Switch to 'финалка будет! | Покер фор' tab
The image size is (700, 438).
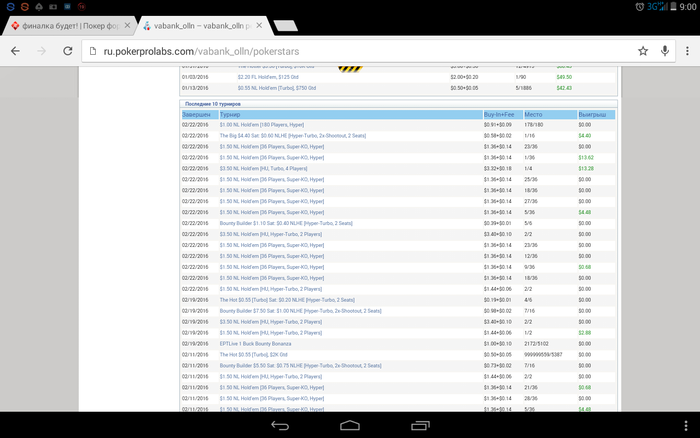click(x=70, y=26)
